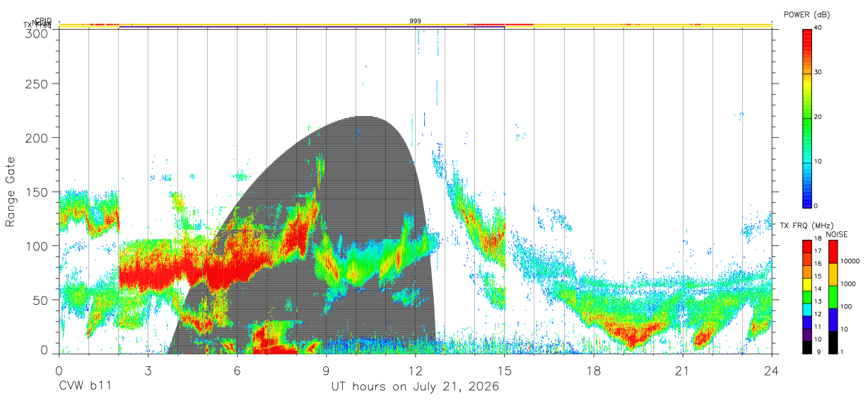Viewport: 868px width, 401px height.
Task: Click the '30' tick on the POWER scale
Action: 818,72
